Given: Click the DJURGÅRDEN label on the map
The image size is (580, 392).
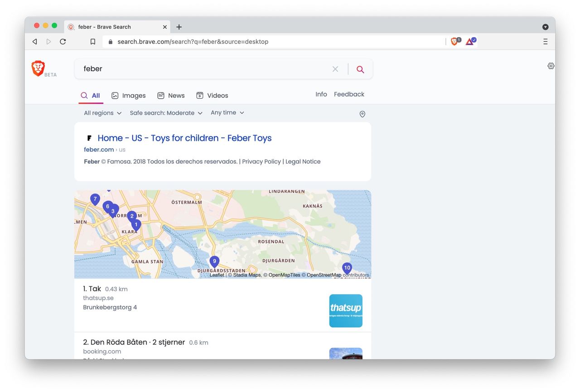Looking at the screenshot, I should pyautogui.click(x=279, y=261).
